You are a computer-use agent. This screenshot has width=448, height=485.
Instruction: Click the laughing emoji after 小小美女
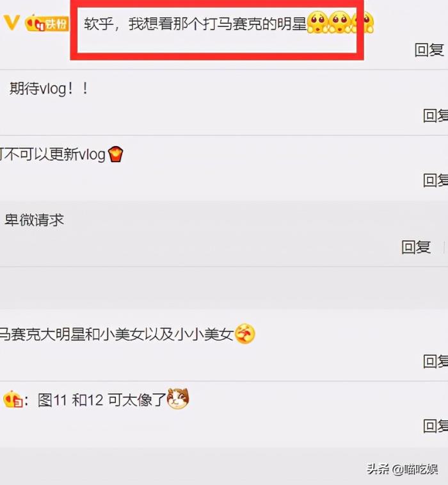pyautogui.click(x=245, y=334)
